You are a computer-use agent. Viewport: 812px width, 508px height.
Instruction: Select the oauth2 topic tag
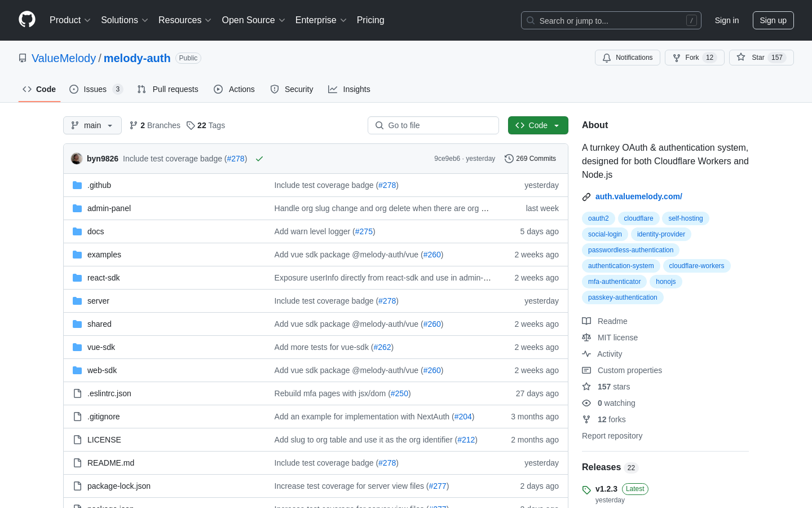[x=598, y=218]
